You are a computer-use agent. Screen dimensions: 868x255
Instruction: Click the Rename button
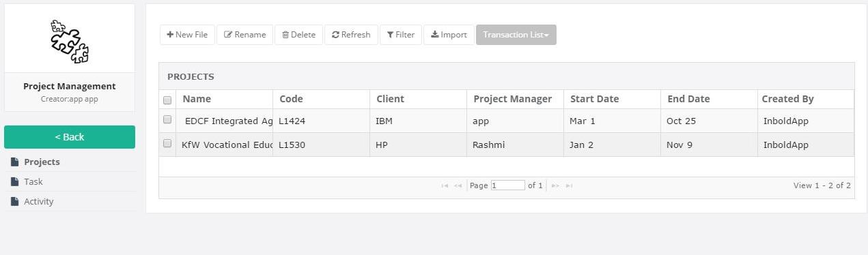pos(245,35)
